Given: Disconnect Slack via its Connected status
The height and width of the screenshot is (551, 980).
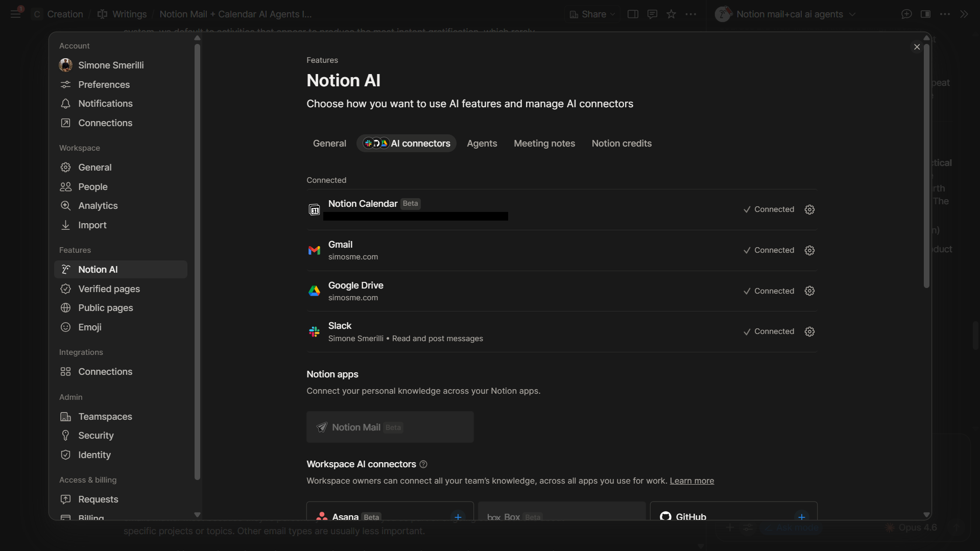Looking at the screenshot, I should [769, 331].
